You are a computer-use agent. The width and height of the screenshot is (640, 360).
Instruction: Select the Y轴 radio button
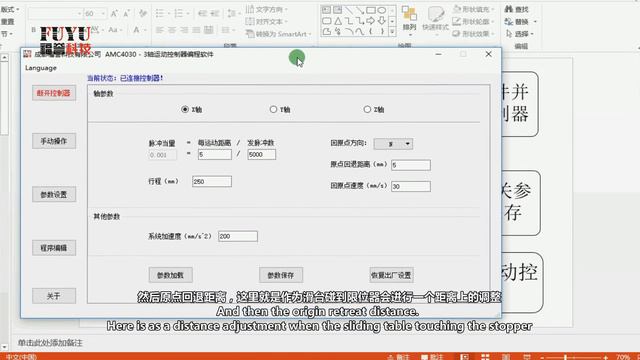pos(273,109)
